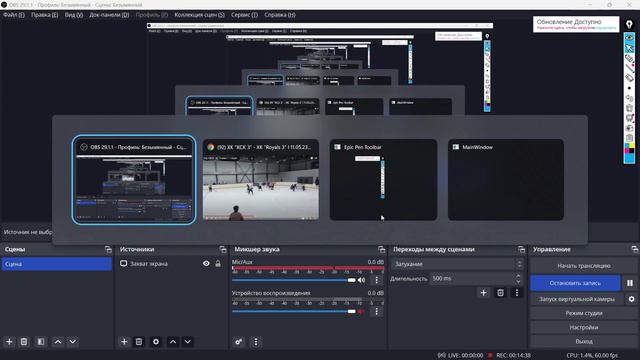Image resolution: width=640 pixels, height=360 pixels.
Task: Open Устройство воспроизведения channel options dots
Action: tap(376, 311)
